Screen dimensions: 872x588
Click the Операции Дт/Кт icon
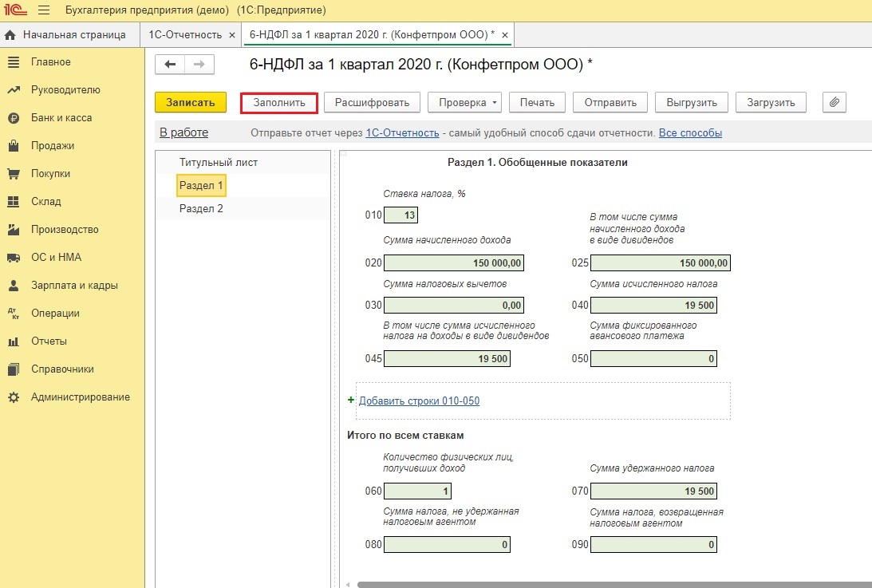[14, 314]
